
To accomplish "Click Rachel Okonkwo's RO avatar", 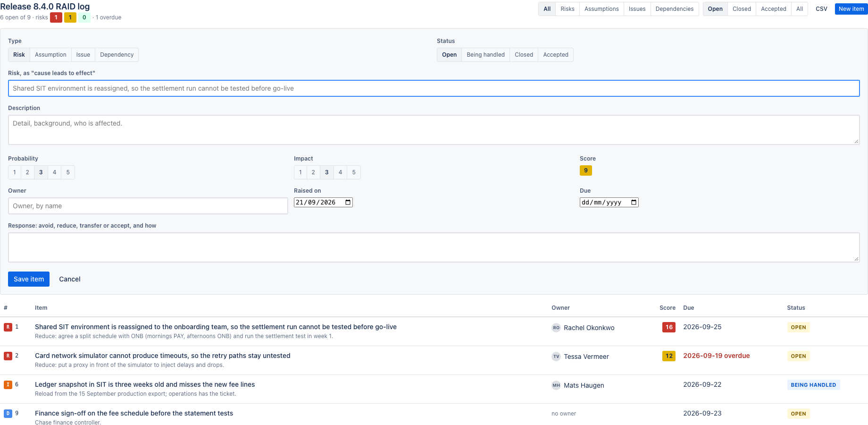I will (556, 328).
